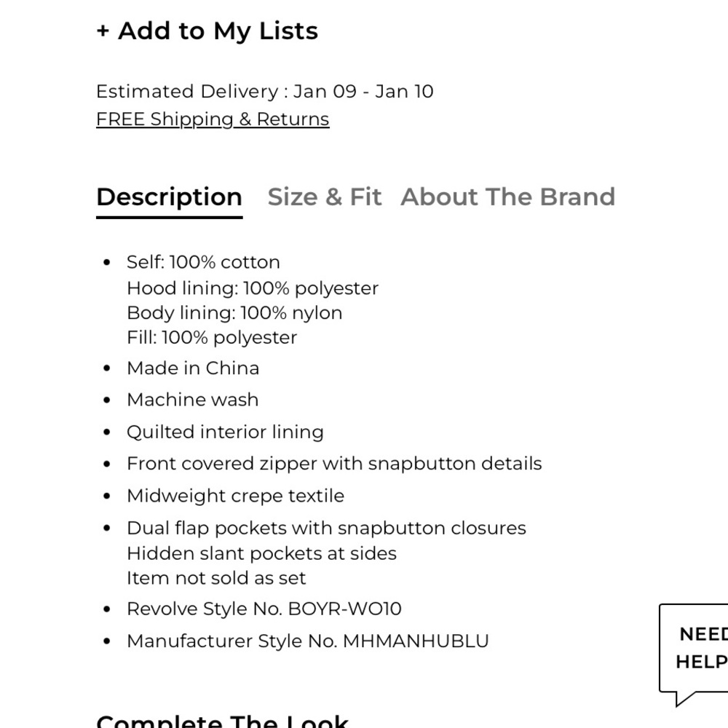728x728 pixels.
Task: Click Front covered zipper with snapbutton details
Action: point(334,464)
